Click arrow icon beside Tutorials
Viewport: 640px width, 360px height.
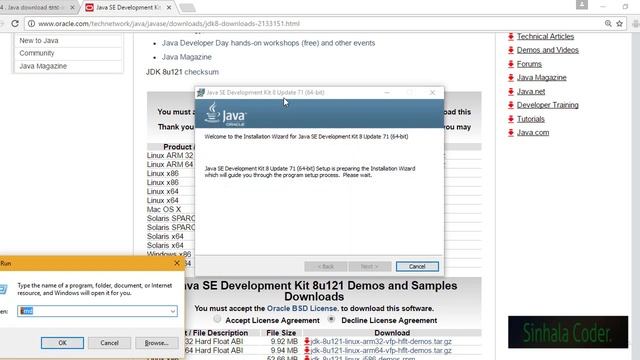point(511,119)
